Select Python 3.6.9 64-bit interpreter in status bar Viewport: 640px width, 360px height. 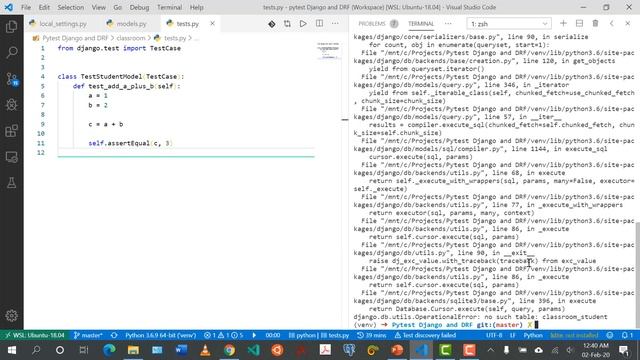(x=160, y=335)
